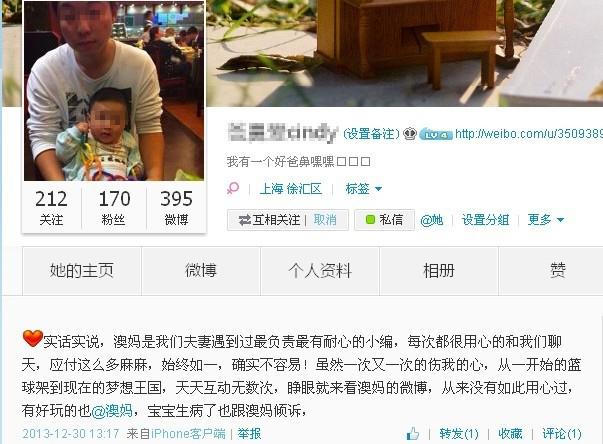The width and height of the screenshot is (603, 444).
Task: Click the @澳妈 mention link
Action: [112, 411]
